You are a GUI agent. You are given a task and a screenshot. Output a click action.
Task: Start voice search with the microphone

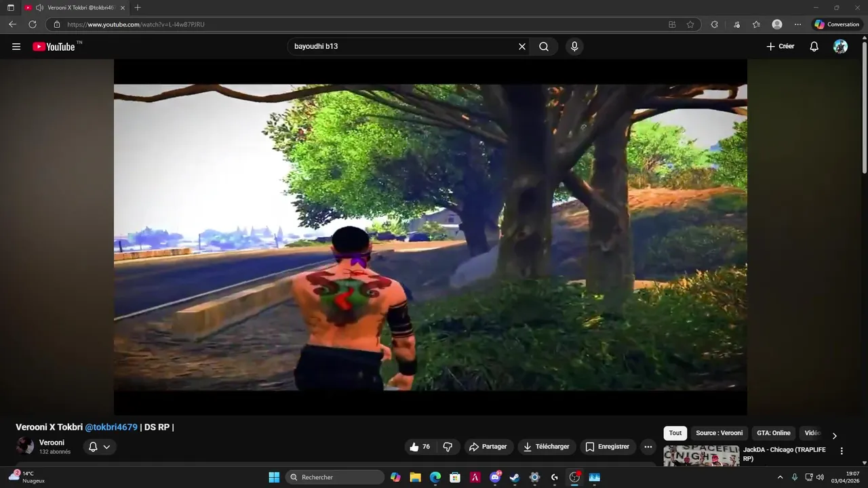(574, 47)
